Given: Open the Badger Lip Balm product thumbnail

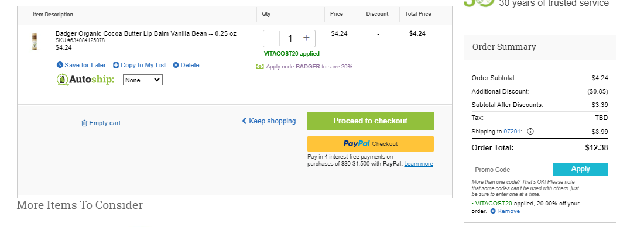Looking at the screenshot, I should 35,42.
